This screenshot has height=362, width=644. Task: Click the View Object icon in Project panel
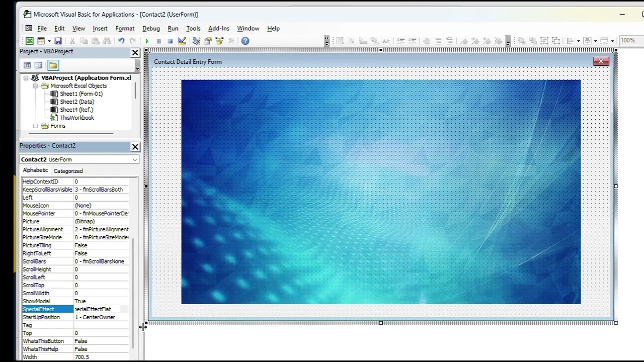[38, 65]
